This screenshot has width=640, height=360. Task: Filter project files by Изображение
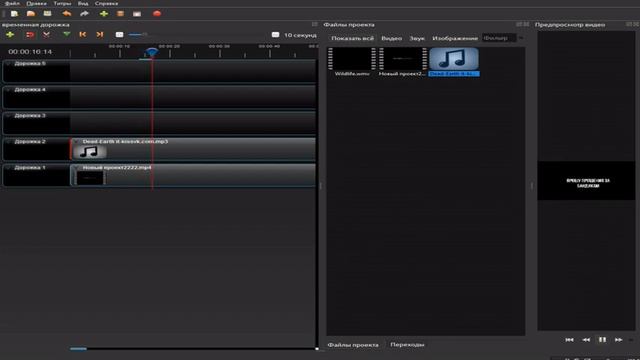[x=455, y=38]
